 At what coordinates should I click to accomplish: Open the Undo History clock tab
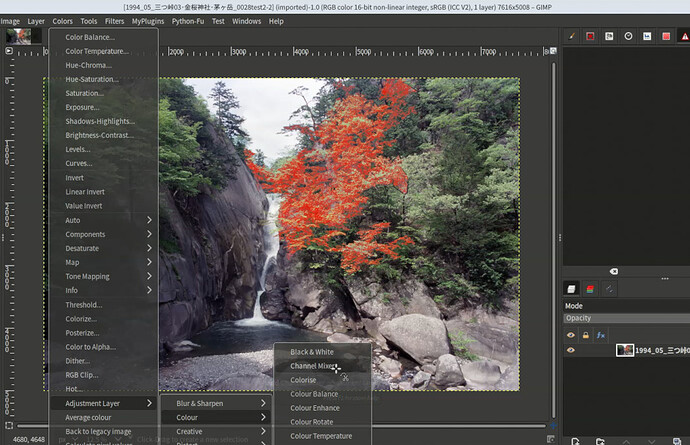628,36
